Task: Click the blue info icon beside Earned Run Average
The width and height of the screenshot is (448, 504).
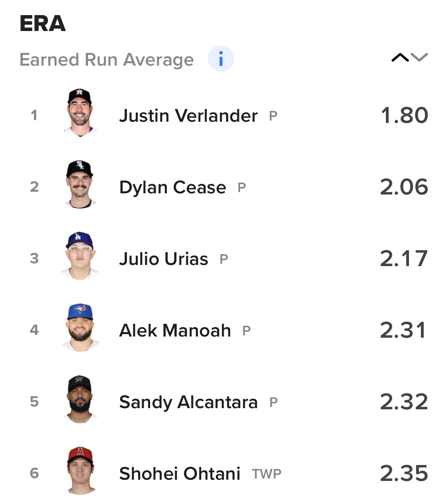Action: coord(221,59)
